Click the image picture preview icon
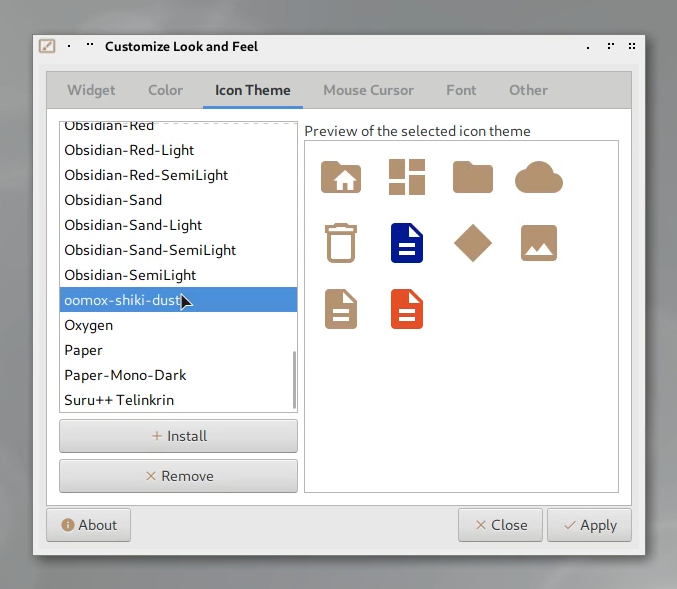This screenshot has width=677, height=589. click(x=539, y=243)
